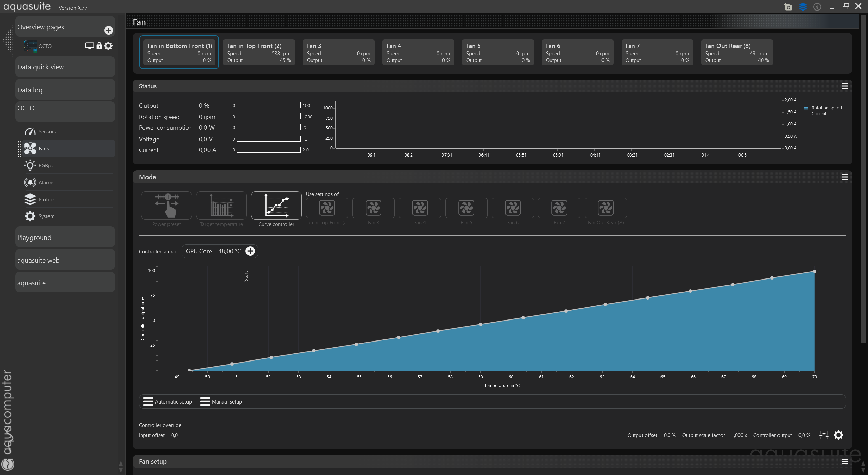This screenshot has width=868, height=475.
Task: Select Fan in Top Front (2) tile
Action: tap(259, 53)
